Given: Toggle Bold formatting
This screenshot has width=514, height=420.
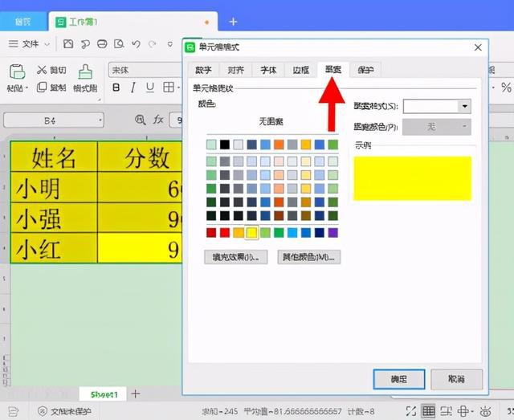Looking at the screenshot, I should [x=116, y=88].
